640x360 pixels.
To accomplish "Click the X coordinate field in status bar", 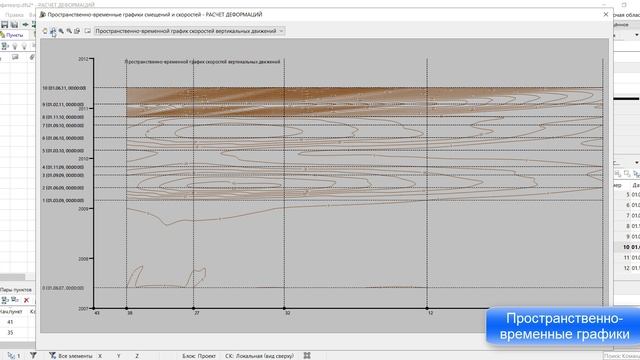I will point(100,356).
